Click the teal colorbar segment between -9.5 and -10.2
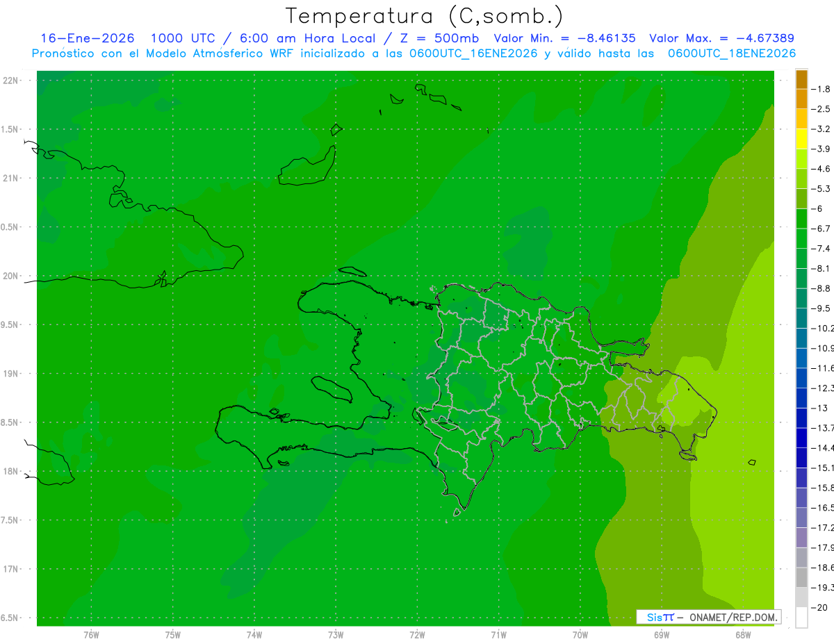This screenshot has height=644, width=834. [x=802, y=318]
